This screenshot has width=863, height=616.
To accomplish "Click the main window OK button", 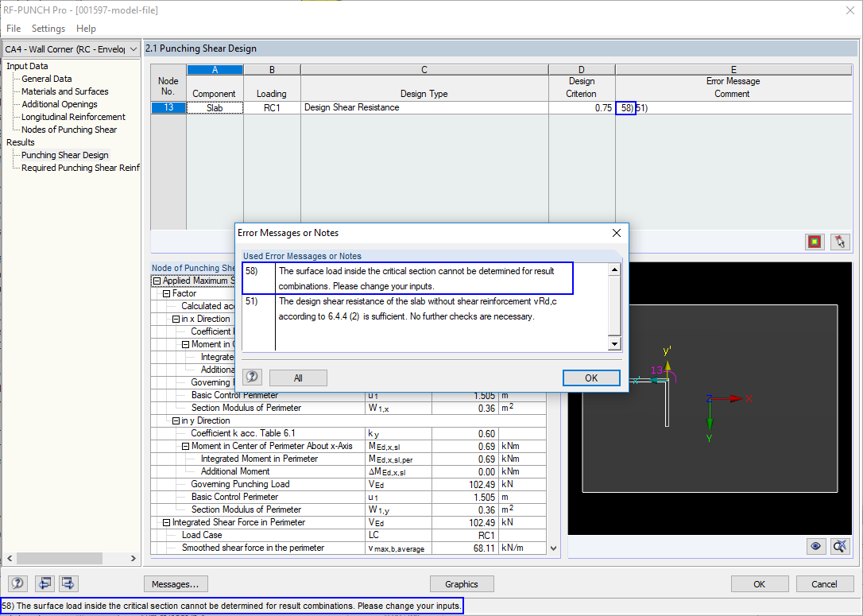I will coord(760,584).
